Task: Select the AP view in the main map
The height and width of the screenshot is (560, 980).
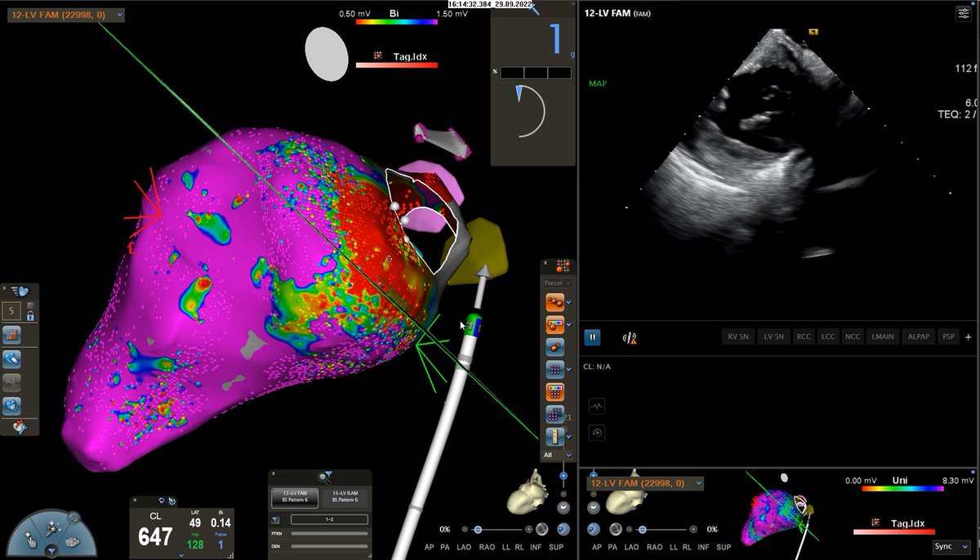Action: (x=428, y=547)
